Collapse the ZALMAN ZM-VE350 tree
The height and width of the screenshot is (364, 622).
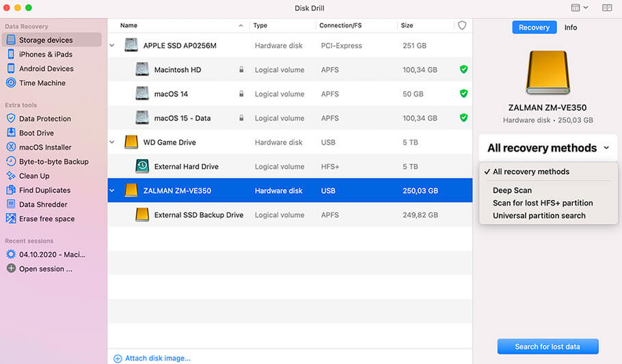(112, 191)
